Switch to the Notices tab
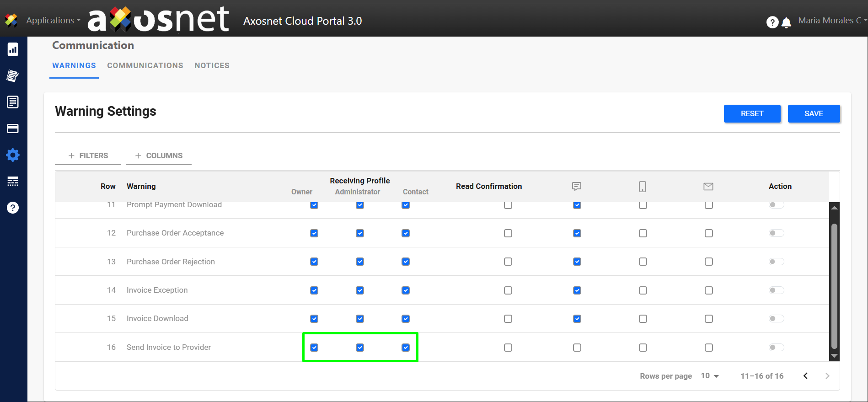The height and width of the screenshot is (402, 868). point(212,65)
